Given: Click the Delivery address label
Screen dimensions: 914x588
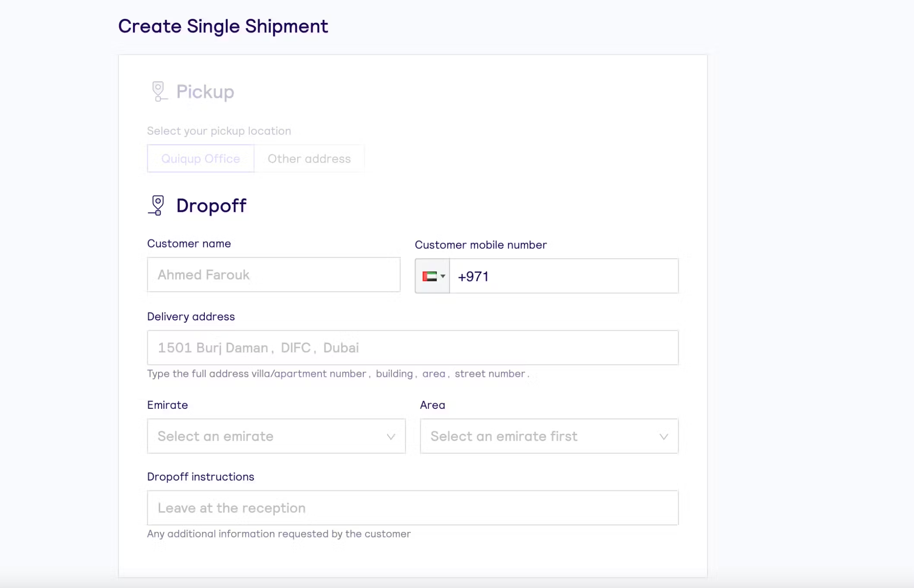Looking at the screenshot, I should (191, 317).
